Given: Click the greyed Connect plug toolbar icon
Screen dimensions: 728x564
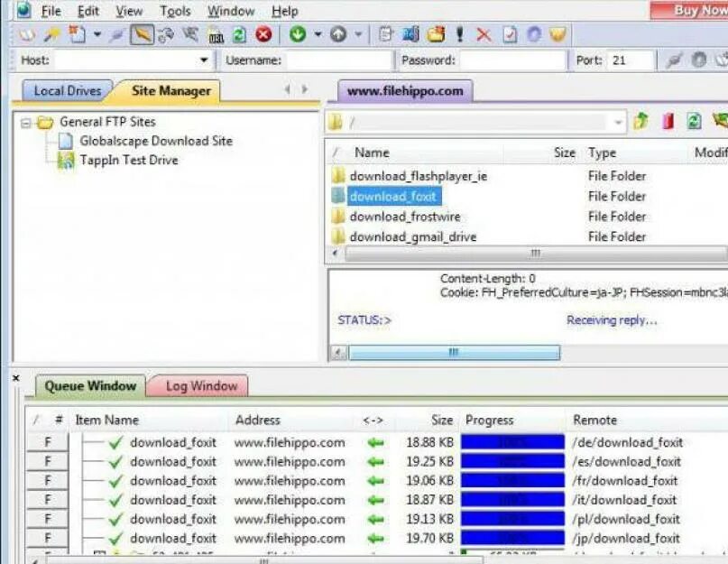Looking at the screenshot, I should pos(117,35).
